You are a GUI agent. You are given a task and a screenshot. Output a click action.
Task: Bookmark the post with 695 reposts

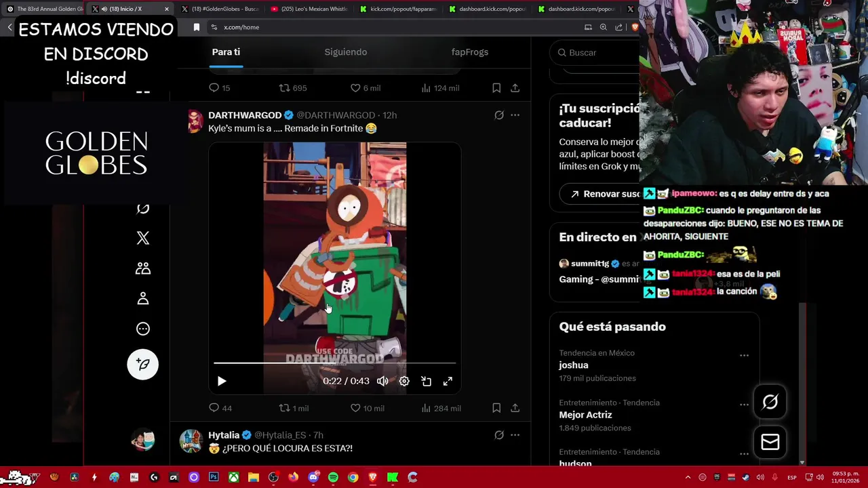point(496,88)
